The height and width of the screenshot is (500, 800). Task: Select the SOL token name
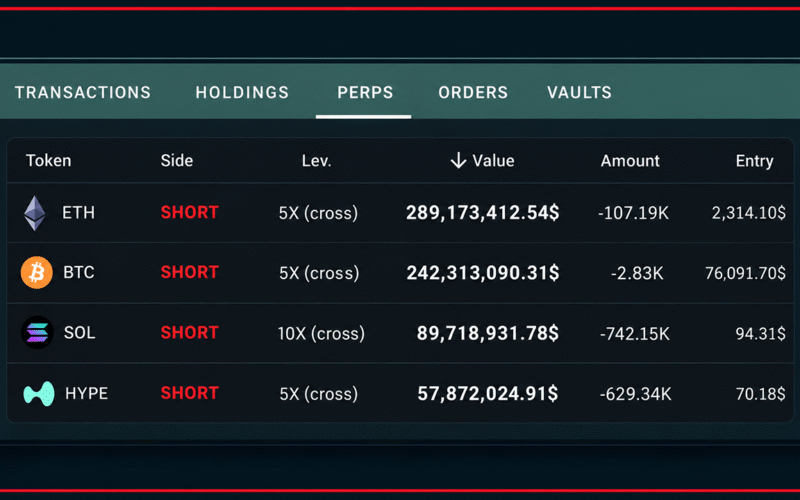click(80, 333)
